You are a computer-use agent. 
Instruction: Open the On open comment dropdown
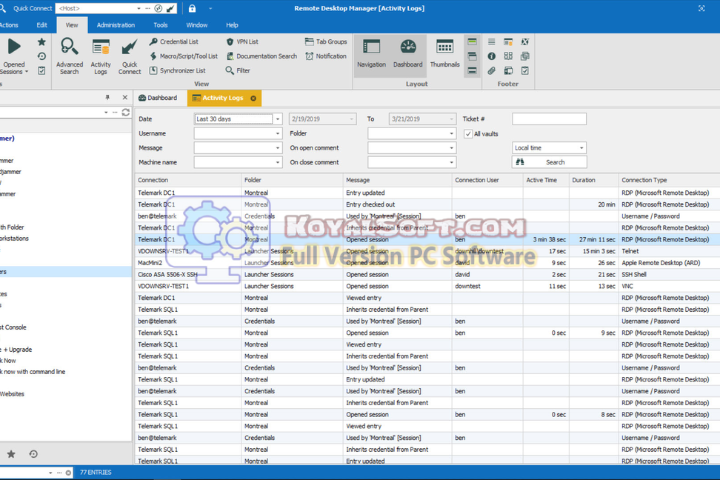[451, 148]
